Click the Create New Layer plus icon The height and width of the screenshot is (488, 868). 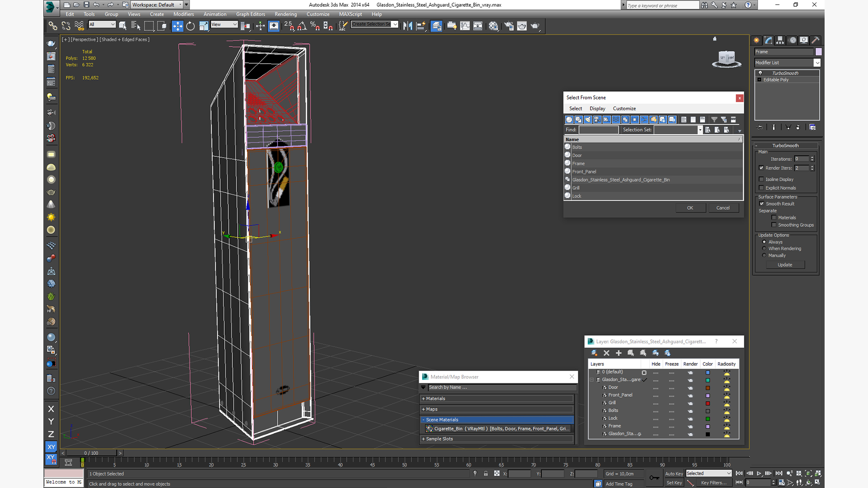pos(618,353)
